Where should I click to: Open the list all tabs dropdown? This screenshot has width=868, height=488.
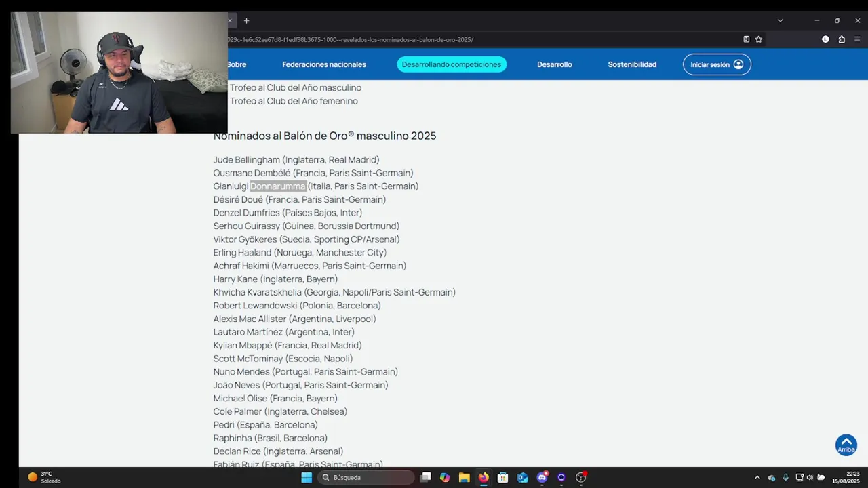tap(780, 20)
